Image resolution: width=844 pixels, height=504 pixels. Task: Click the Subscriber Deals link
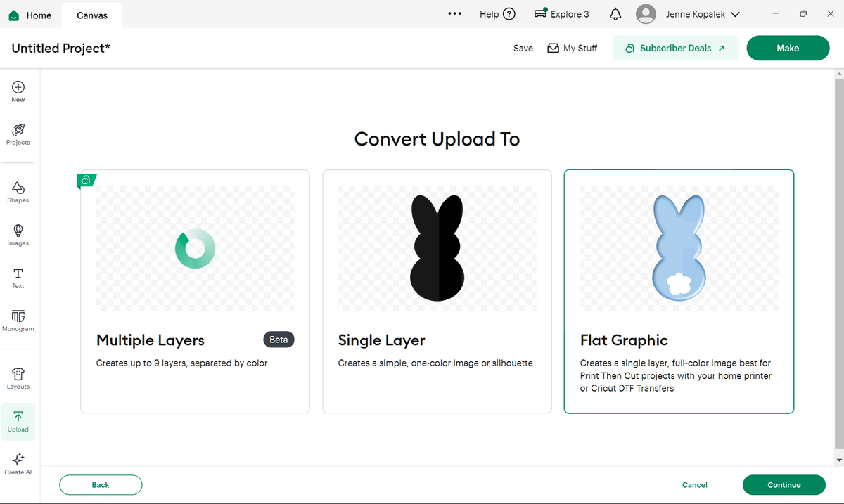[675, 48]
